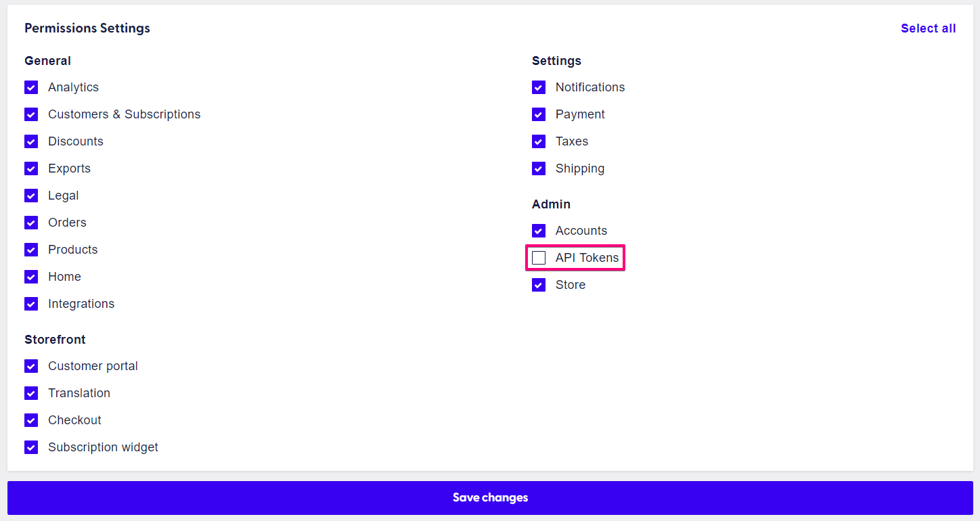The width and height of the screenshot is (980, 521).
Task: Uncheck the Products checkbox
Action: click(x=31, y=249)
